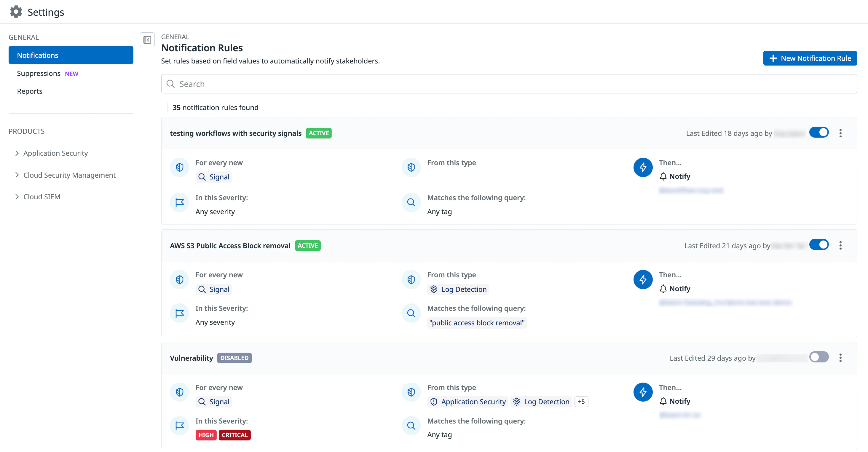The width and height of the screenshot is (868, 452).
Task: Enable the Vulnerability rule toggle
Action: (x=819, y=357)
